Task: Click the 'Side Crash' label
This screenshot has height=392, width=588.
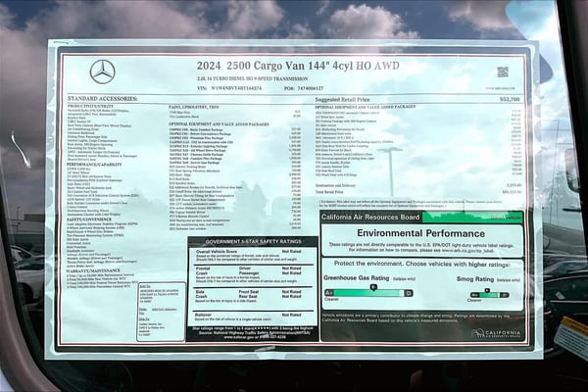Action: (x=201, y=294)
